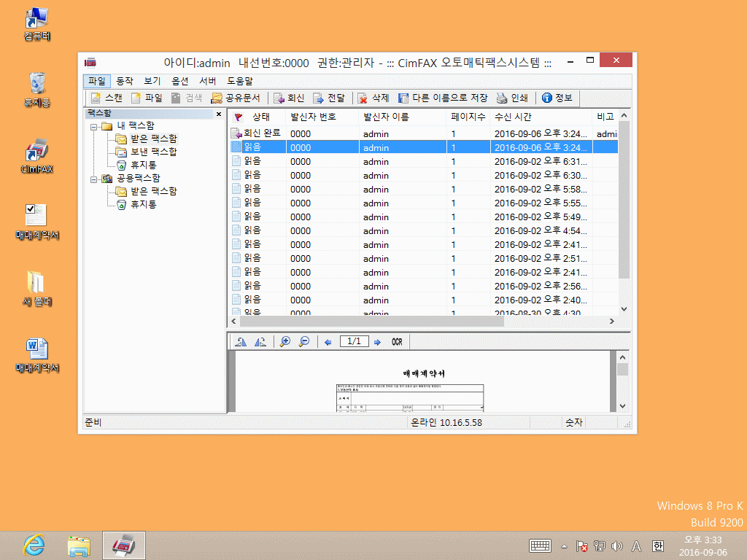Select the fax received at 오후 2:56
The width and height of the screenshot is (747, 560).
coord(424,286)
